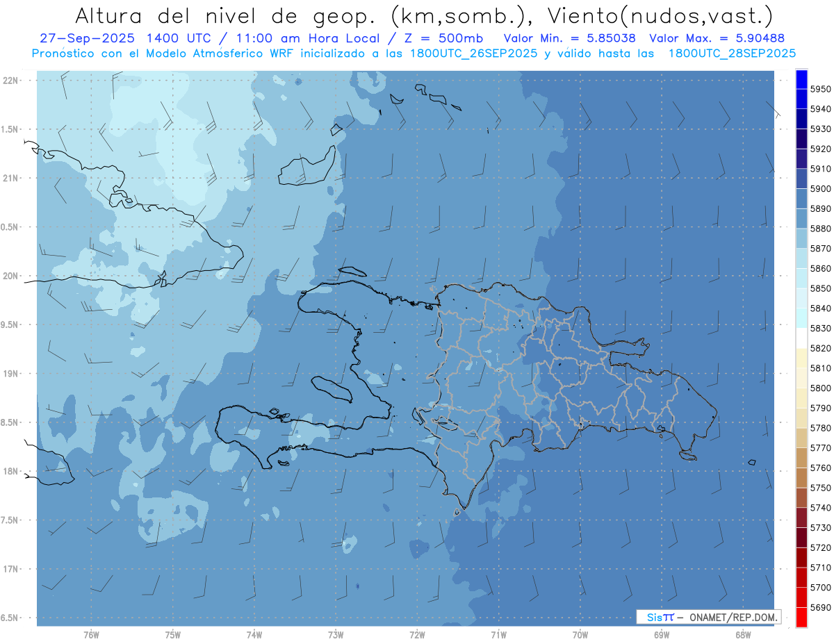Click the 70W longitude label
This screenshot has height=644, width=834.
pos(580,635)
